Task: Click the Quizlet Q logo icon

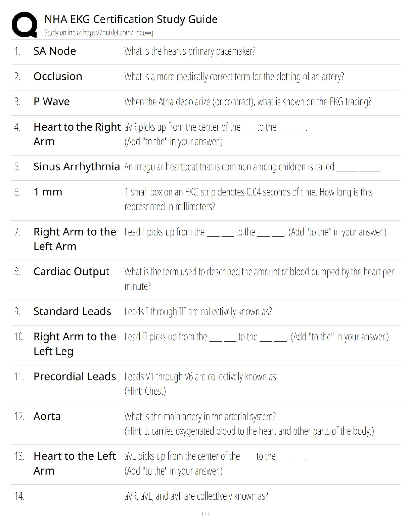Action: click(24, 25)
